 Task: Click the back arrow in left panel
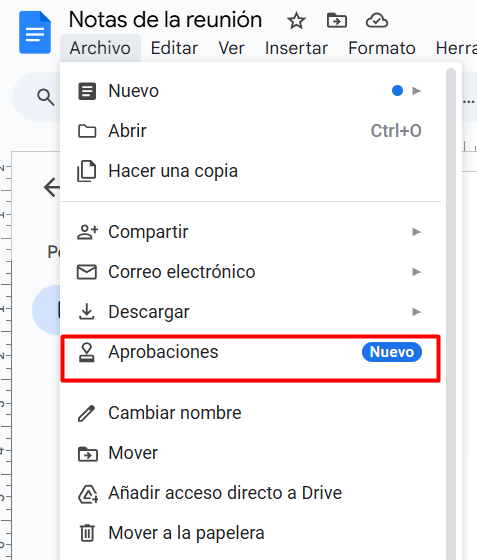52,187
